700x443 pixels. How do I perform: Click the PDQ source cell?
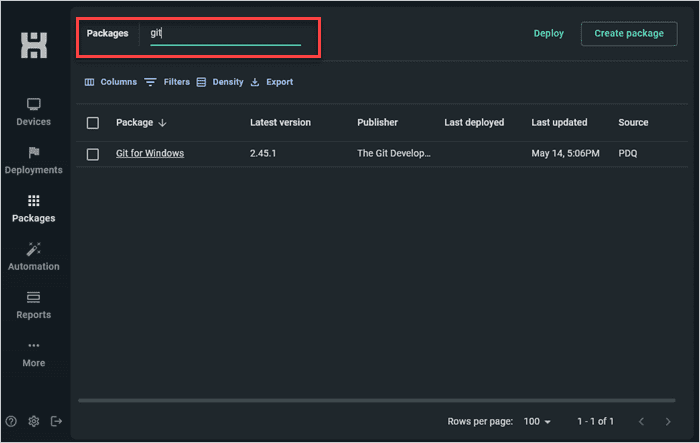[628, 153]
